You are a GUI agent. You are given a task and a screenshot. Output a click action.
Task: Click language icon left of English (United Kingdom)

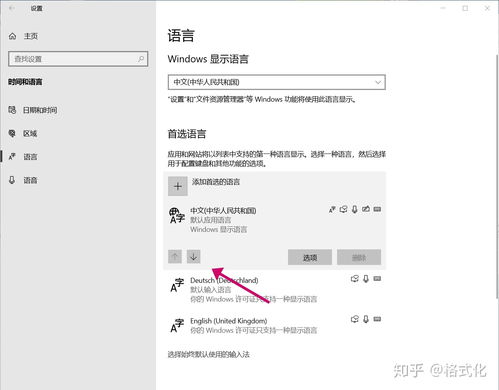(x=177, y=326)
